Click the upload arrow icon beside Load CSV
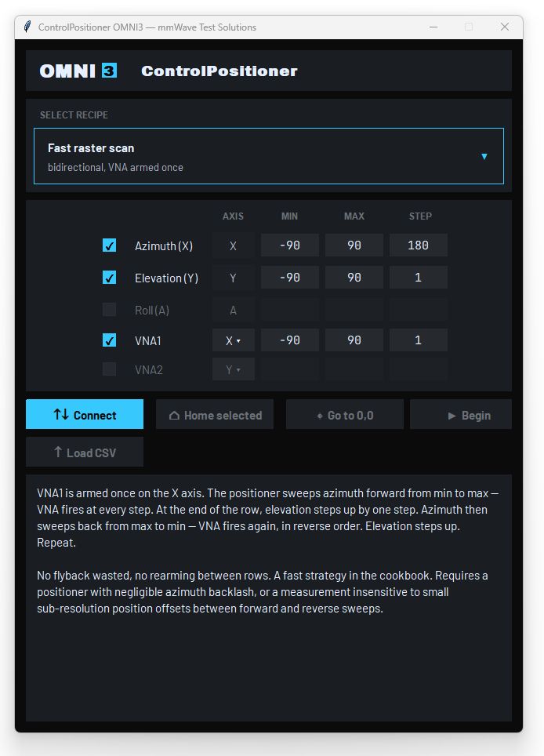This screenshot has width=544, height=756. [58, 452]
